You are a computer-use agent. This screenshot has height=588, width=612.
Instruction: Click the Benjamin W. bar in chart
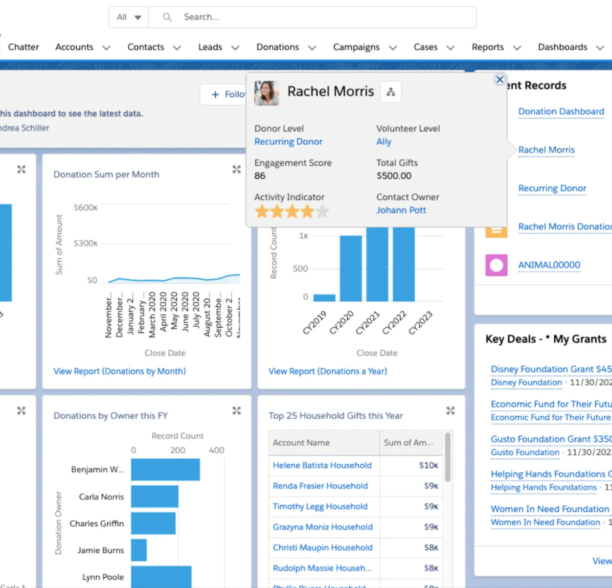tap(165, 469)
